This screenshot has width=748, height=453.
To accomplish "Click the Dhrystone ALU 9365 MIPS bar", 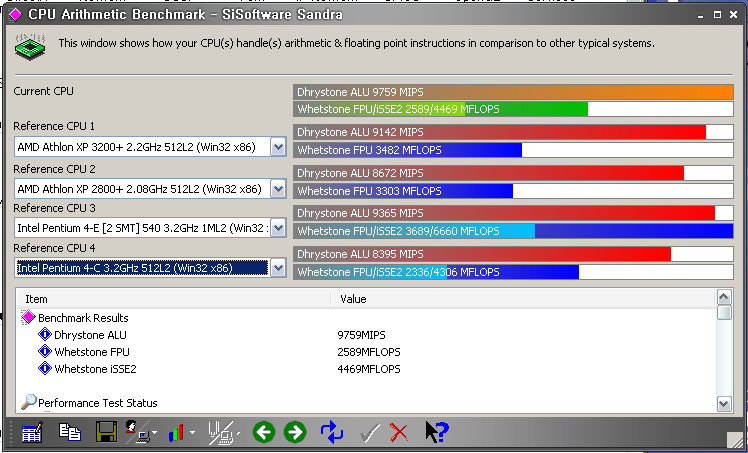I will tap(513, 213).
